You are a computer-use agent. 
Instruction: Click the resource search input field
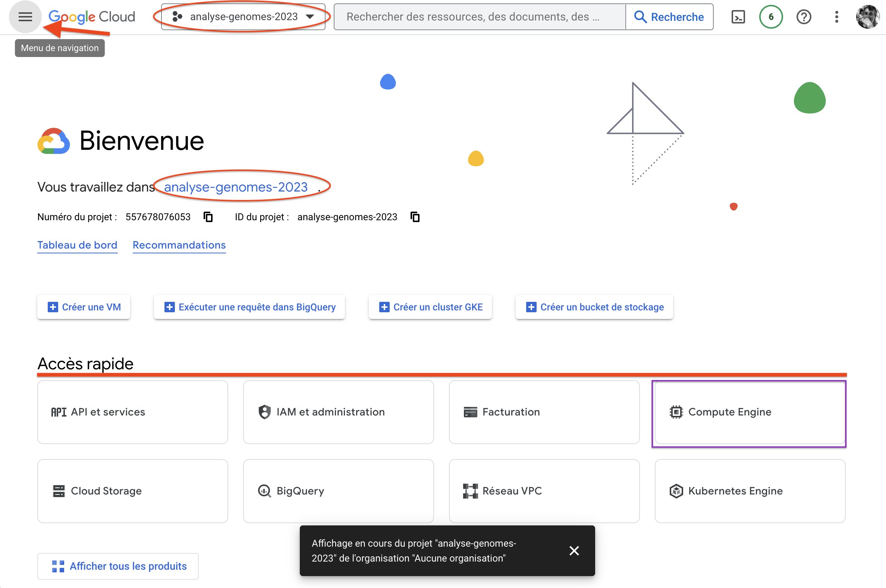click(x=479, y=17)
